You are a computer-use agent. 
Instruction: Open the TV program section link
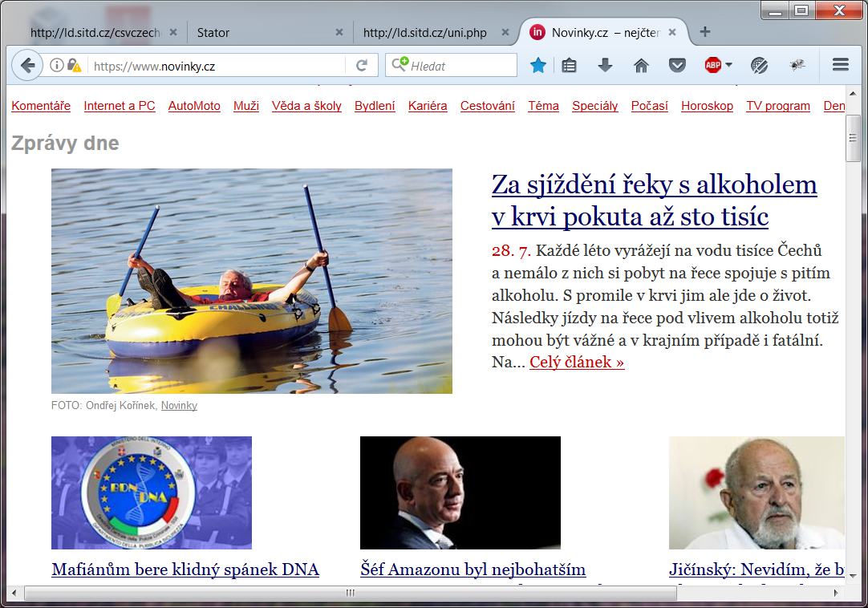click(x=777, y=105)
